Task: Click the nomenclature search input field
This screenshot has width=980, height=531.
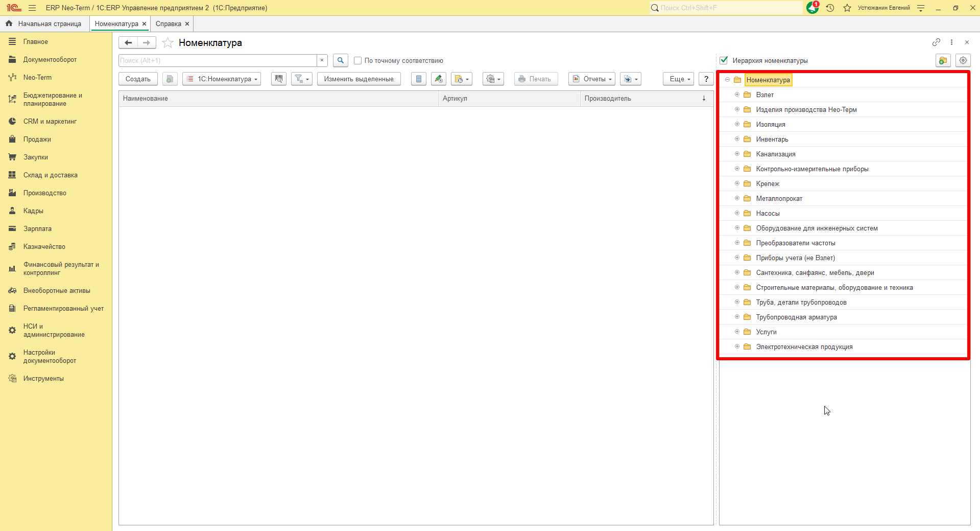Action: 218,60
